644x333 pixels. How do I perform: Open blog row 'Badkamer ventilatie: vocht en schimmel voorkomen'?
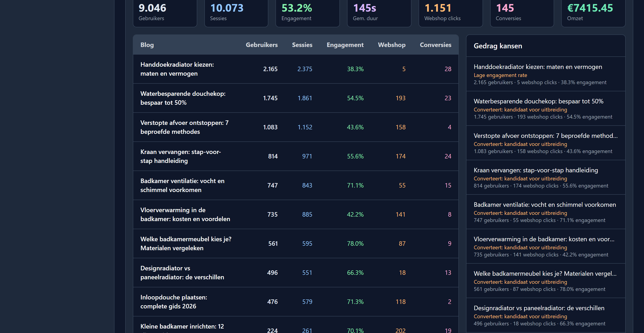[296, 185]
